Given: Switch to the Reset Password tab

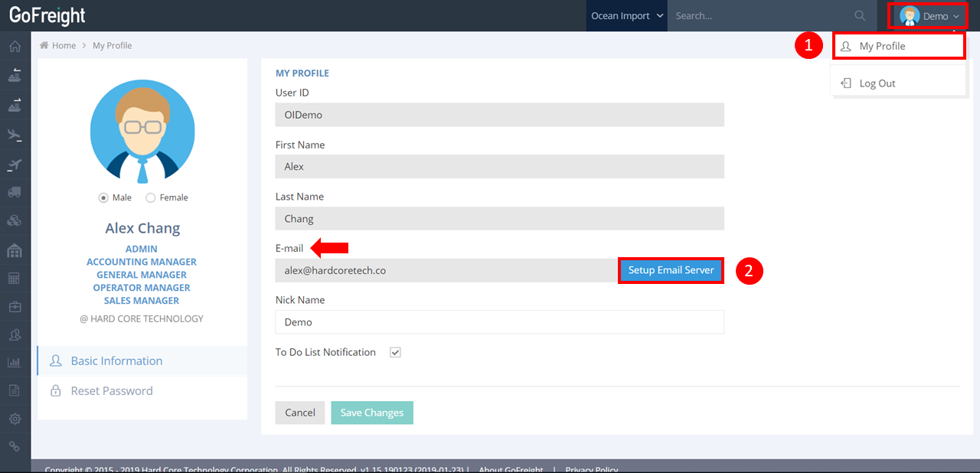Looking at the screenshot, I should (112, 391).
